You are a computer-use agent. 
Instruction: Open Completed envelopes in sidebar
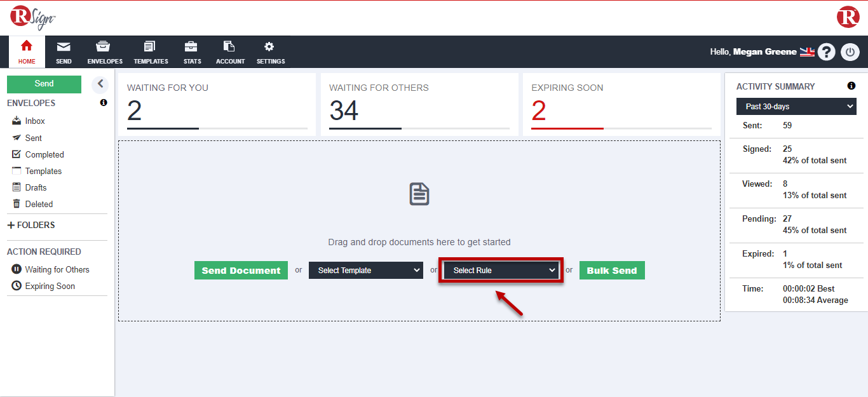(x=44, y=154)
